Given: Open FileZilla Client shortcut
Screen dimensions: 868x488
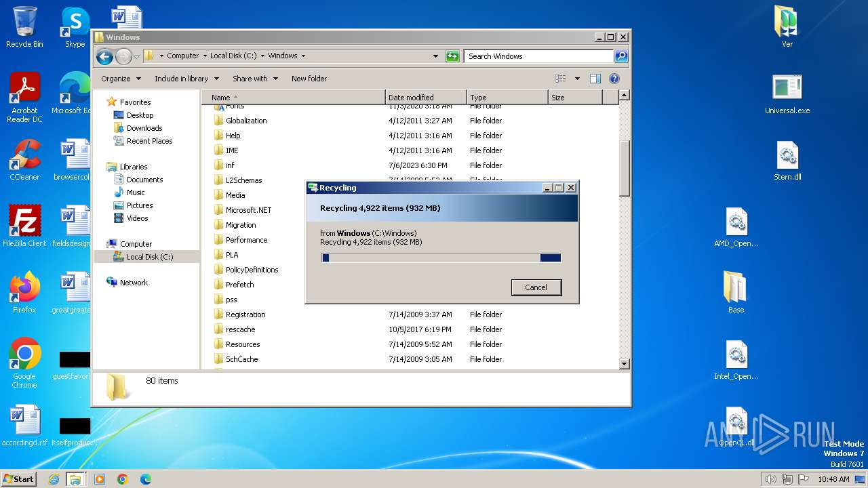Looking at the screenshot, I should pyautogui.click(x=24, y=226).
